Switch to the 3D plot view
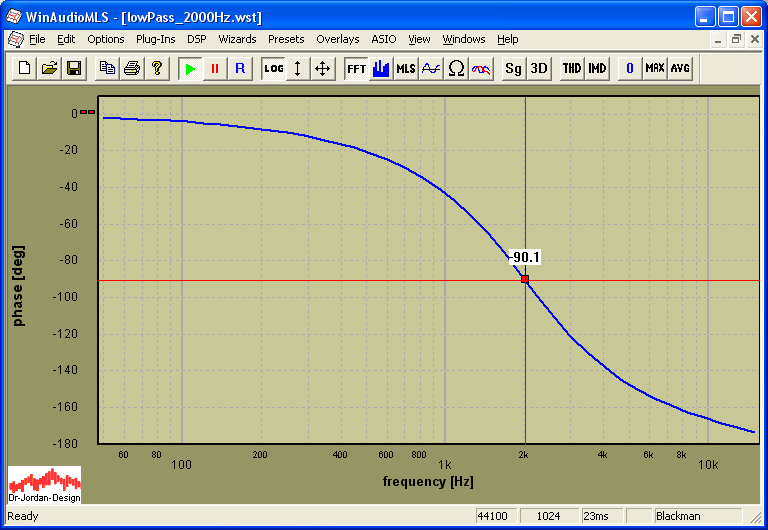Image resolution: width=768 pixels, height=530 pixels. (539, 68)
